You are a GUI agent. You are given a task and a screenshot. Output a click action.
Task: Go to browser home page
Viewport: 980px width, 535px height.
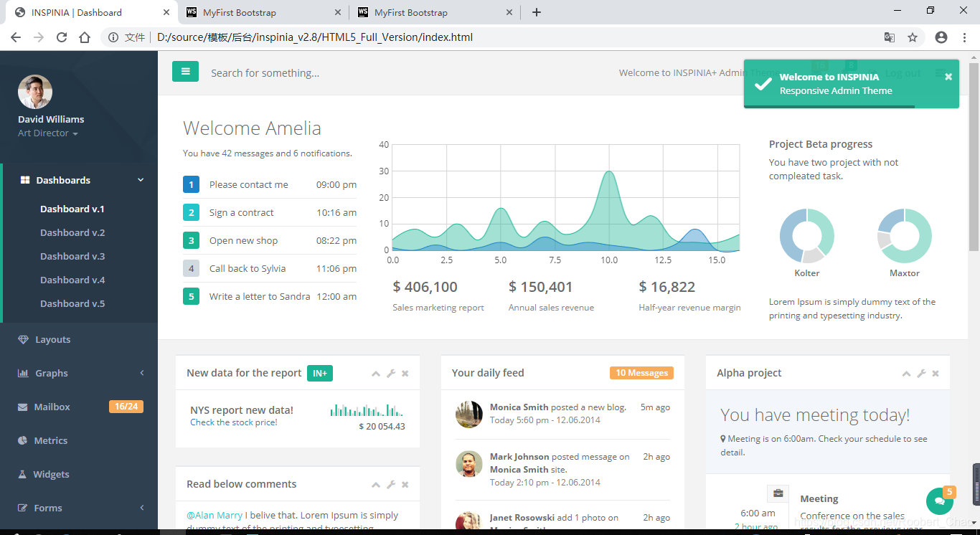85,37
